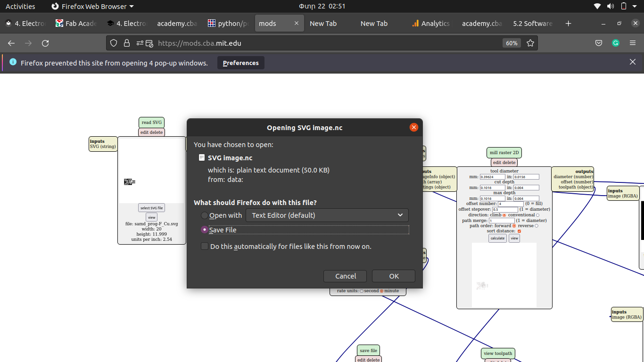Open the clock calendar menu

(x=322, y=6)
